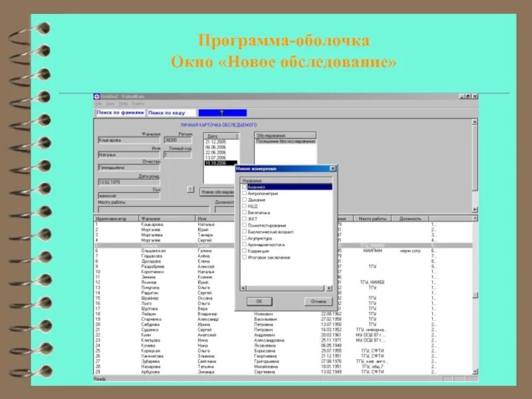Click the vertical scrollbar thumb of the patient table
This screenshot has height=399, width=532.
click(475, 295)
